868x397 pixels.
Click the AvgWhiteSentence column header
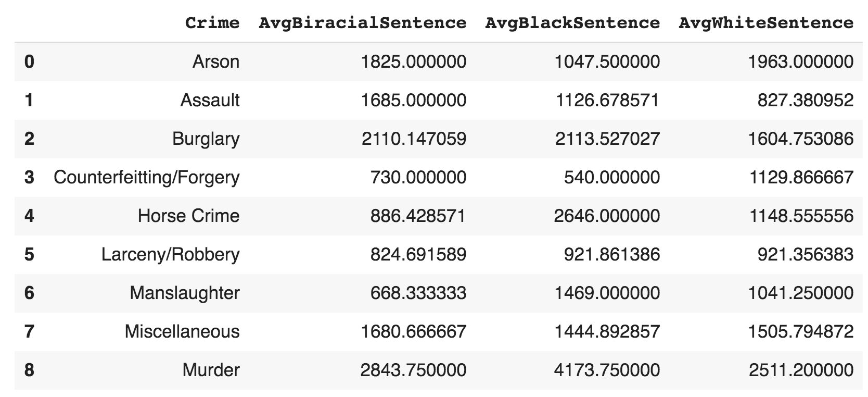click(766, 23)
